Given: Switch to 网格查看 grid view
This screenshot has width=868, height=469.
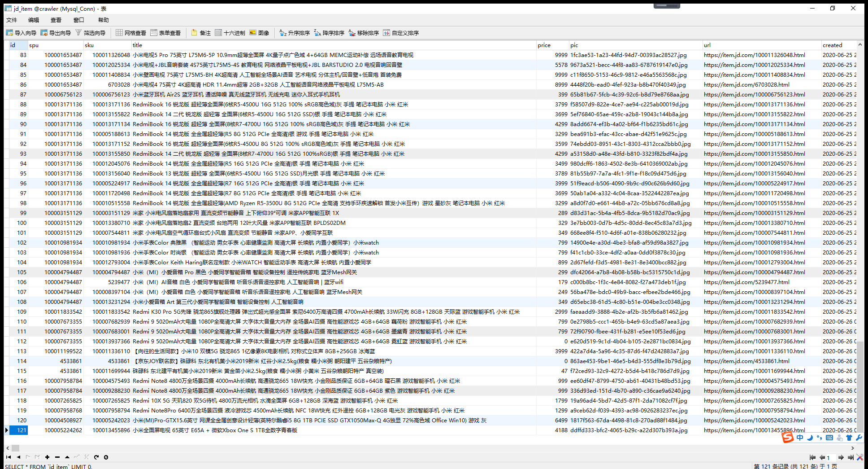Looking at the screenshot, I should pyautogui.click(x=131, y=33).
